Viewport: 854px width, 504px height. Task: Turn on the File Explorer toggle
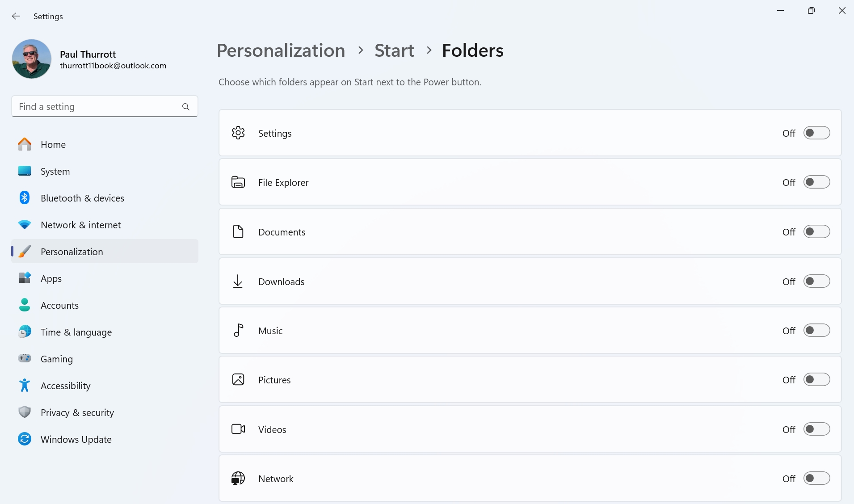(x=816, y=182)
